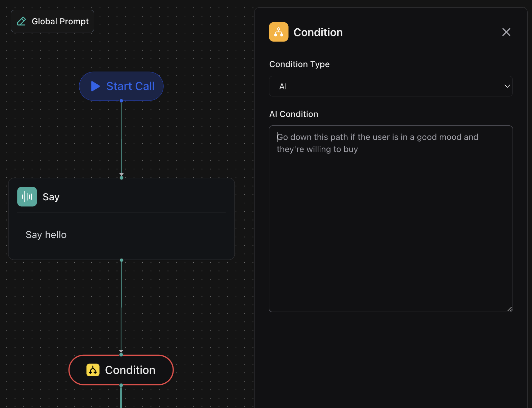Click the waveform icon in Say node
Viewport: 532px width, 408px height.
[27, 197]
